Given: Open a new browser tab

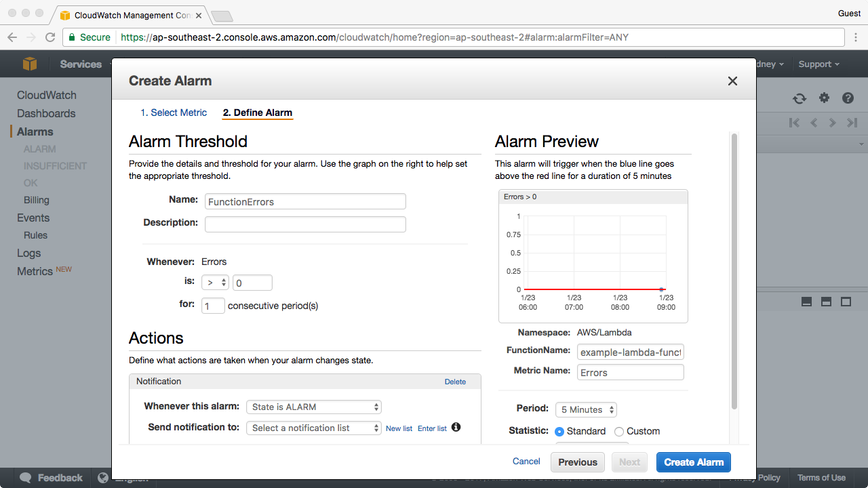Looking at the screenshot, I should point(222,16).
